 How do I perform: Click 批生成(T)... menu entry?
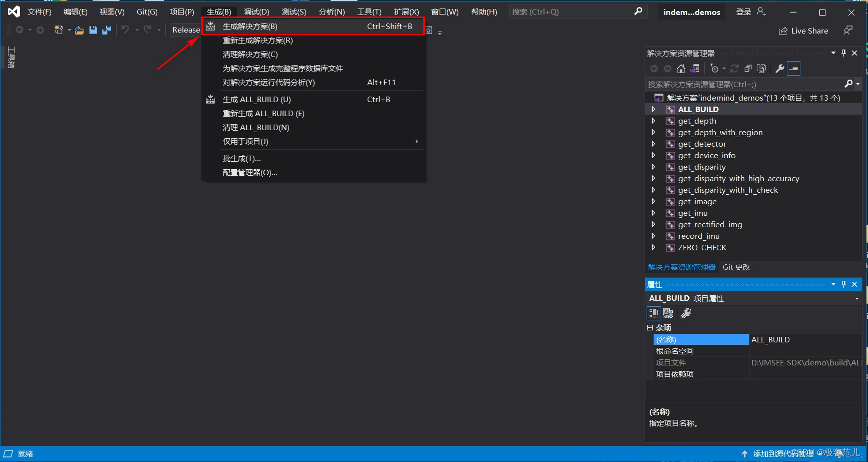coord(313,159)
